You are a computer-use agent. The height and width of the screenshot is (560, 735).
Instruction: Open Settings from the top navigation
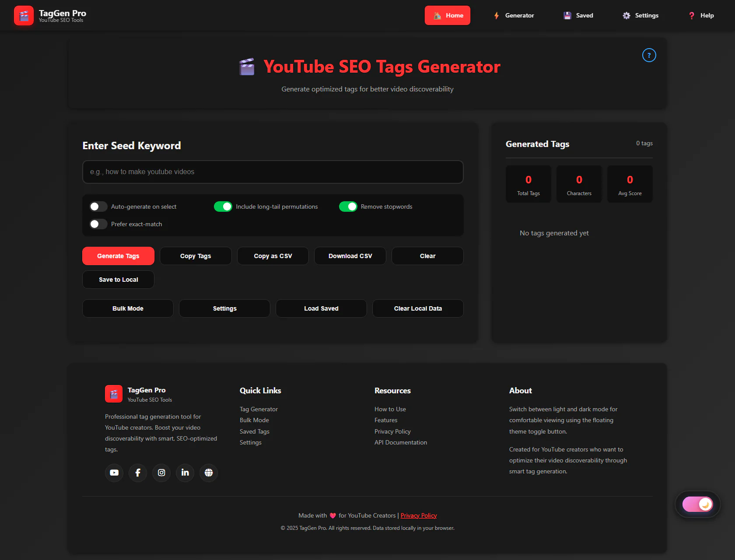coord(640,15)
